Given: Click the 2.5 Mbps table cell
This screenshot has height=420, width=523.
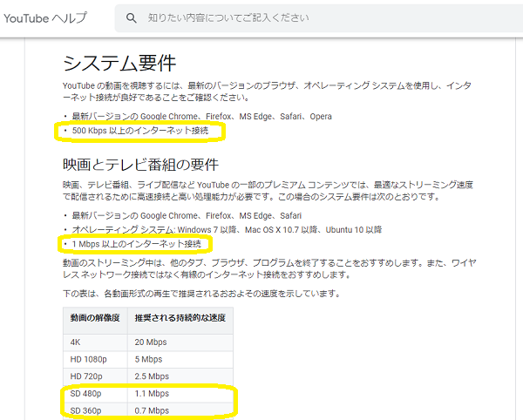Looking at the screenshot, I should pyautogui.click(x=180, y=376).
